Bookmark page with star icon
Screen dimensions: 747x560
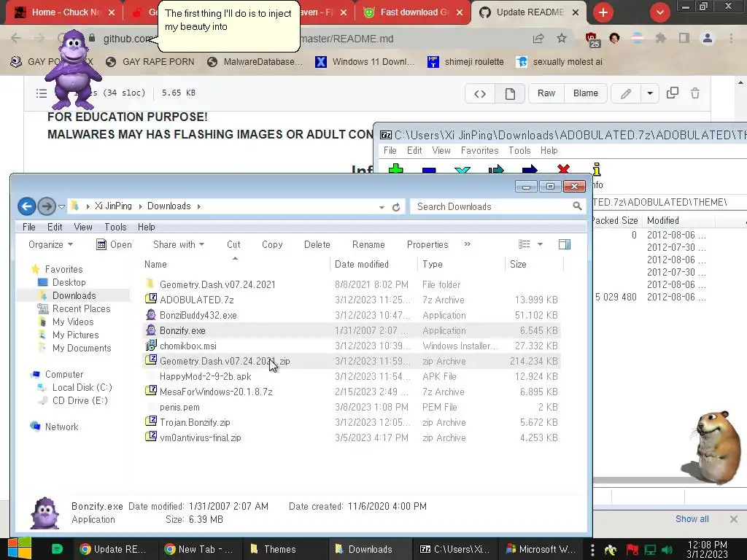coord(562,39)
